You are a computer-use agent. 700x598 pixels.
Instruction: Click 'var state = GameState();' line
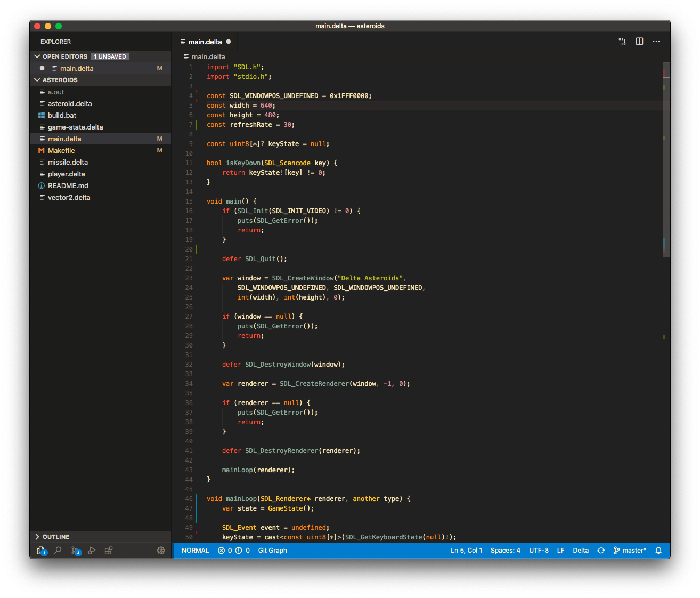268,508
